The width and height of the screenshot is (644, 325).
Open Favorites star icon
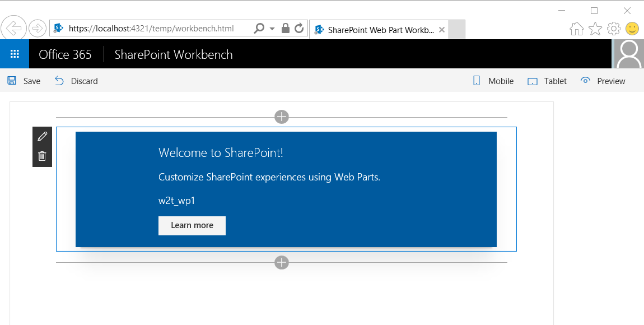[595, 29]
